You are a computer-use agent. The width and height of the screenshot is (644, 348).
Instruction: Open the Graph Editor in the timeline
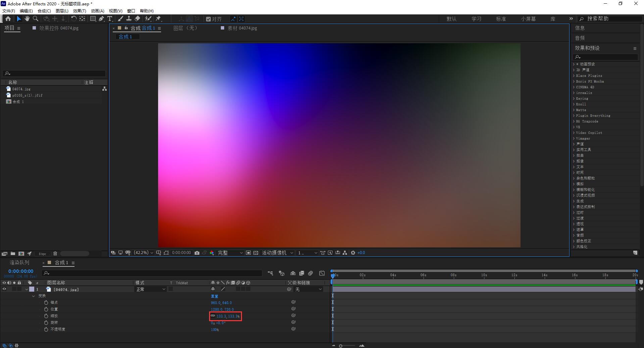pos(322,273)
